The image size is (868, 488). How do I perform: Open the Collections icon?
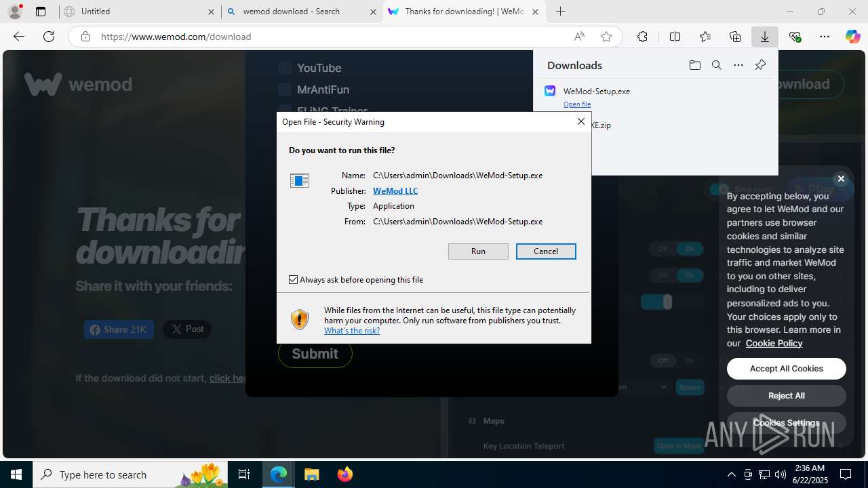(735, 37)
